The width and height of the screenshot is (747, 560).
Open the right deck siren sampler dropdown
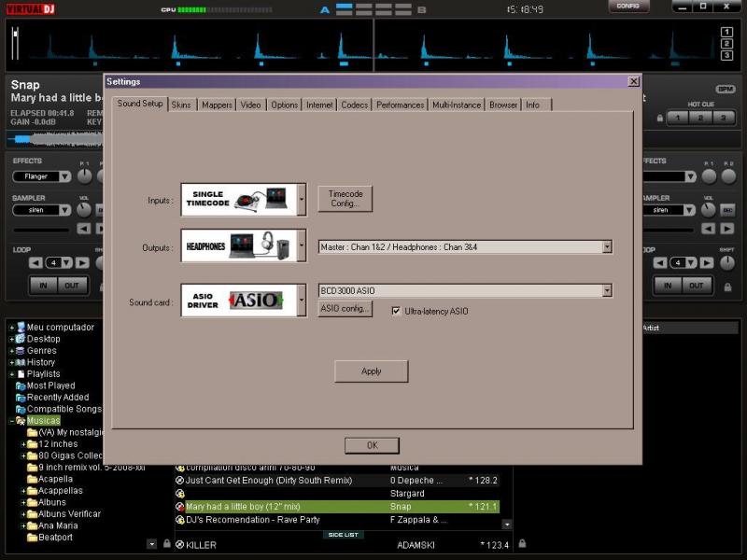(690, 210)
